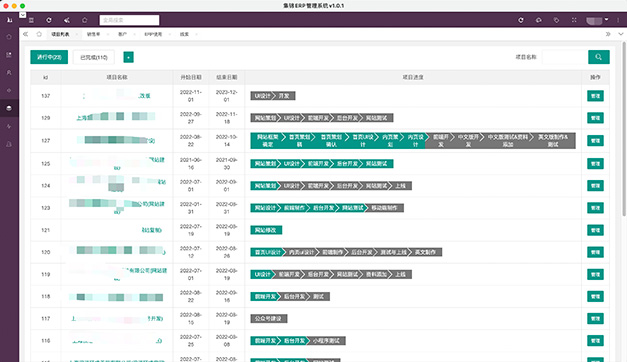Select the 已完成(110) filter button
The width and height of the screenshot is (627, 362).
[94, 57]
